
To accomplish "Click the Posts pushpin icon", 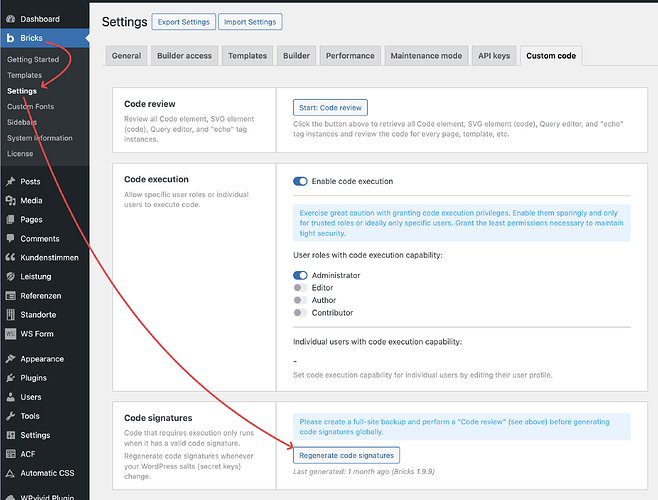I will coord(10,181).
